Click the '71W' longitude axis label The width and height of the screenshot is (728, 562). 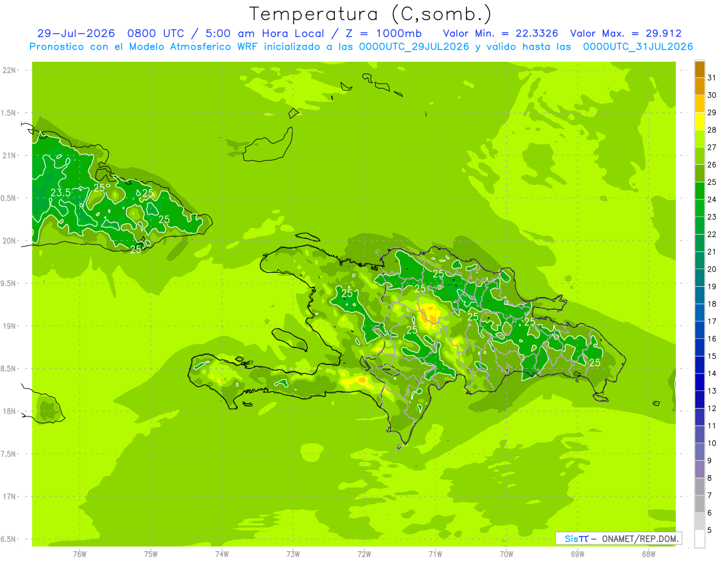(435, 554)
